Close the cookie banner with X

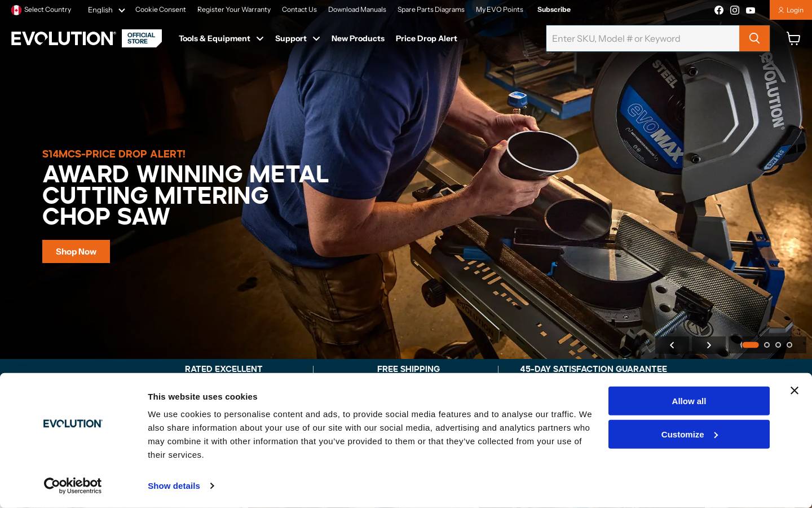[x=795, y=391]
